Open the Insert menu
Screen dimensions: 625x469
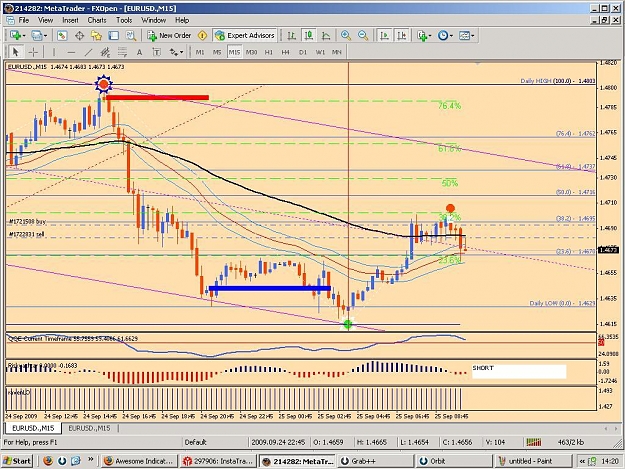click(x=70, y=20)
